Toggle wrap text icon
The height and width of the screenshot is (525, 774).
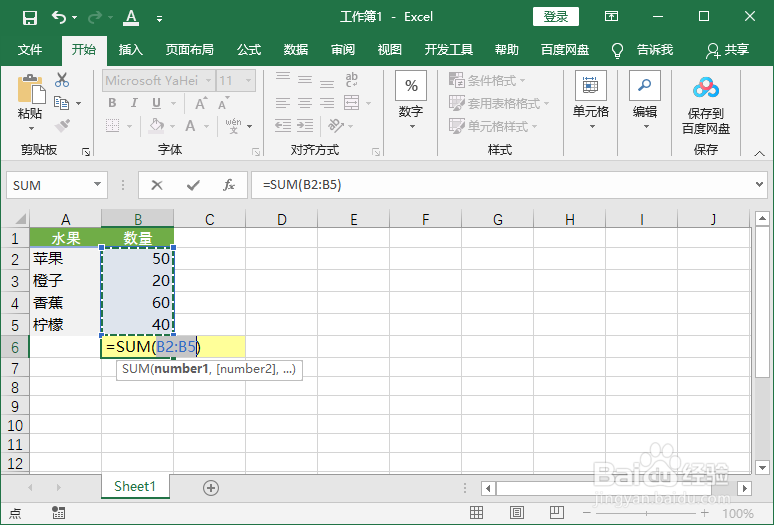coord(351,79)
